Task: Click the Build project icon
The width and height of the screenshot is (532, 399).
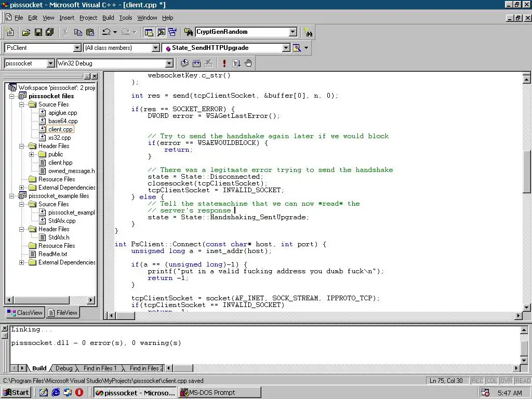Action: point(196,63)
